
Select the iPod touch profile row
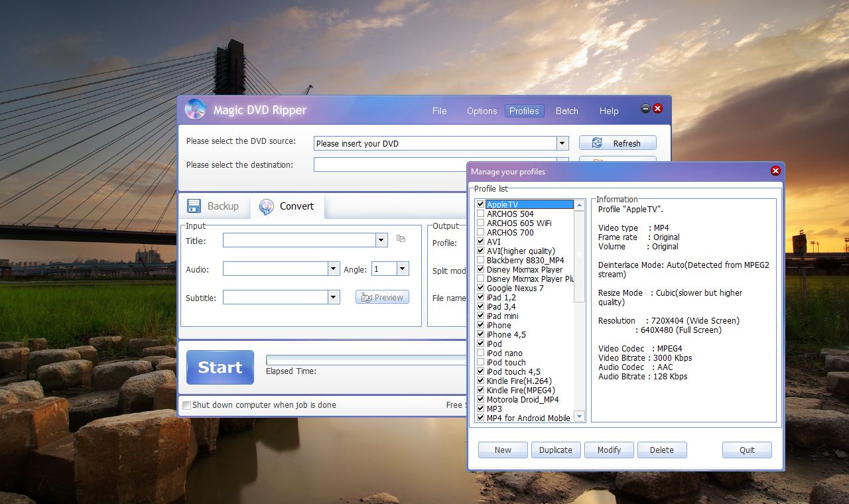pyautogui.click(x=506, y=363)
